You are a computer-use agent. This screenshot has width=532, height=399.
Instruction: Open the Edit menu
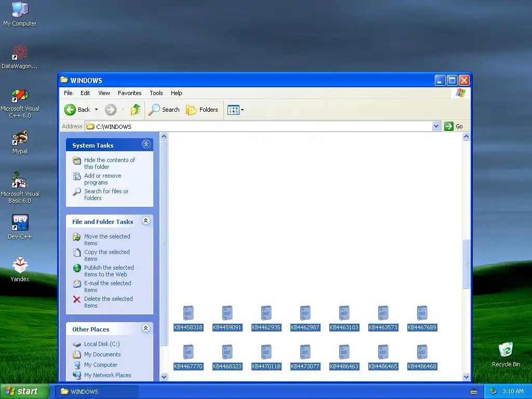click(x=85, y=93)
